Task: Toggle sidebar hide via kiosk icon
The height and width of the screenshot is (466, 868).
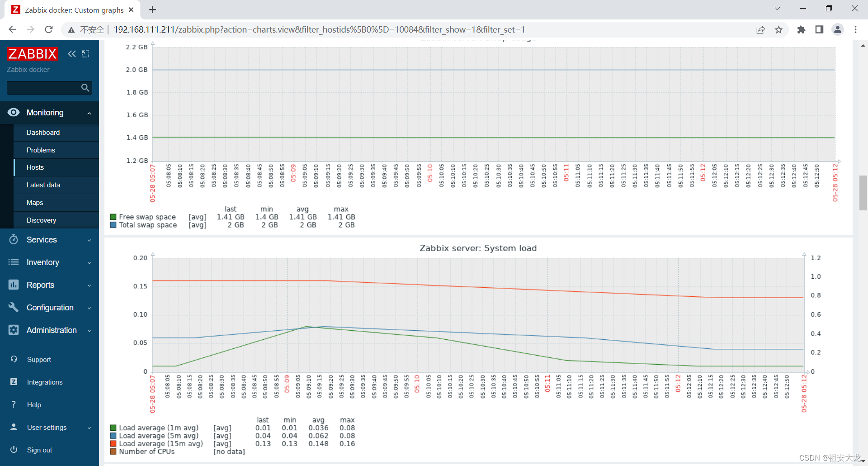Action: (x=85, y=54)
